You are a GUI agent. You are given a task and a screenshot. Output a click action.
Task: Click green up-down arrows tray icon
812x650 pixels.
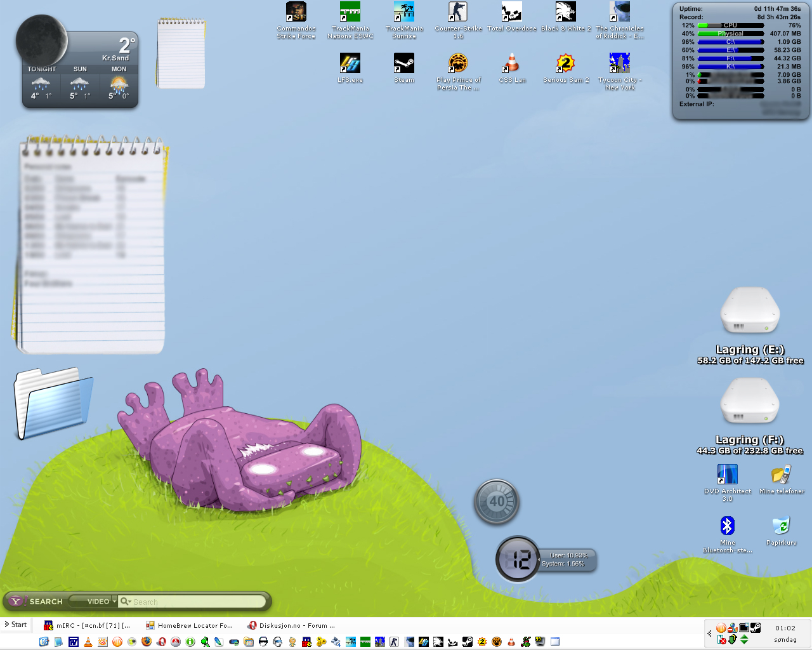click(744, 639)
